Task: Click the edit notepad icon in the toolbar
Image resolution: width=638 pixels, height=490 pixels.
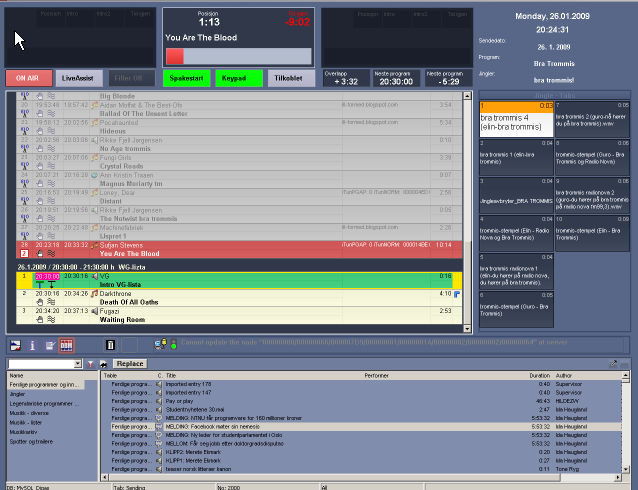Action: 50,346
